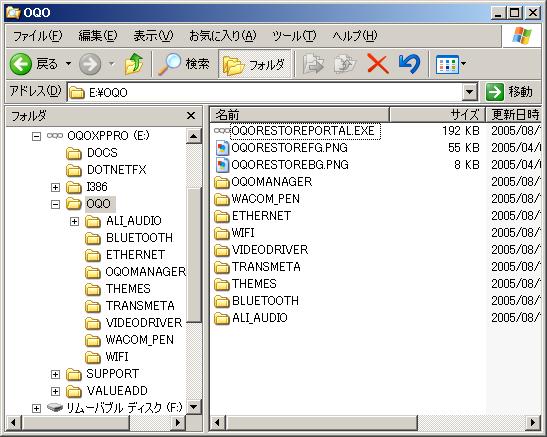
Task: Open the Tools (ツール) menu
Action: 294,36
